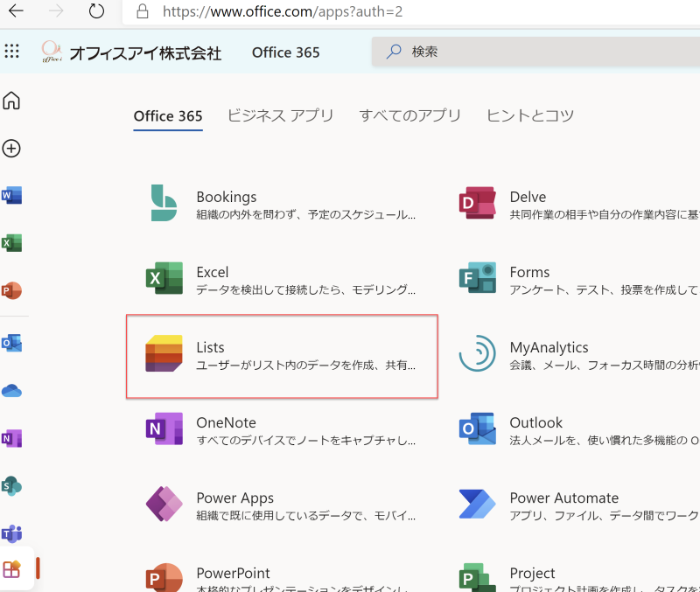Viewport: 700px width, 592px height.
Task: Open the MyAnalytics app link
Action: pyautogui.click(x=549, y=347)
